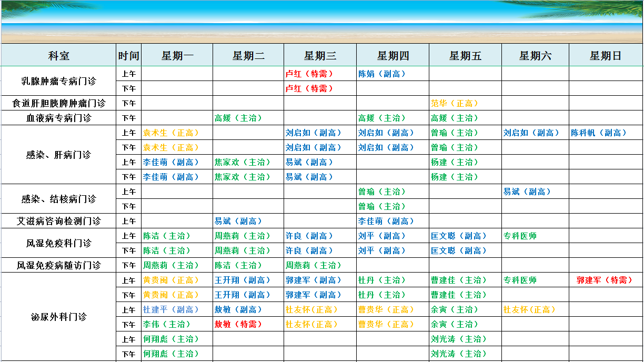Select the 星期一 column header
This screenshot has height=362, width=644.
point(177,55)
